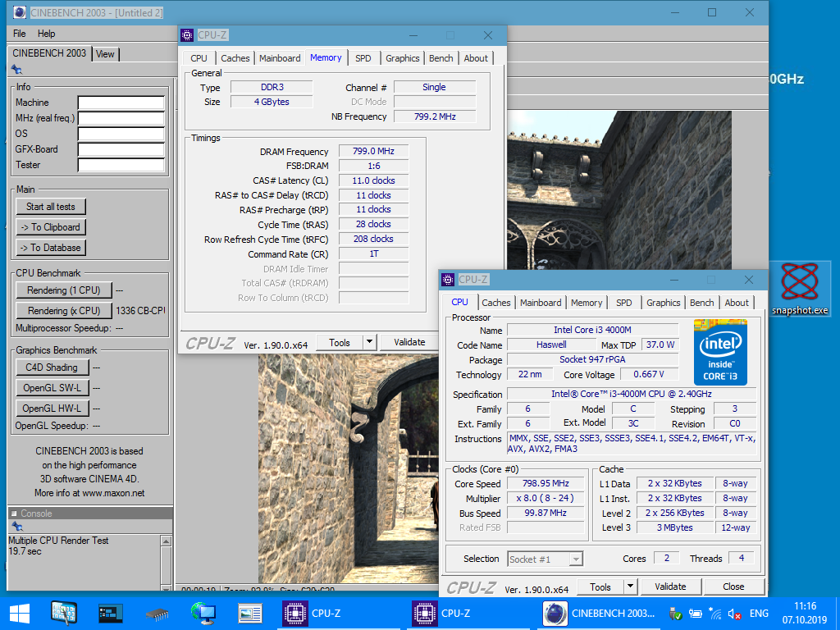This screenshot has height=630, width=840.
Task: Start the OpenGL SW-L benchmark
Action: (52, 388)
